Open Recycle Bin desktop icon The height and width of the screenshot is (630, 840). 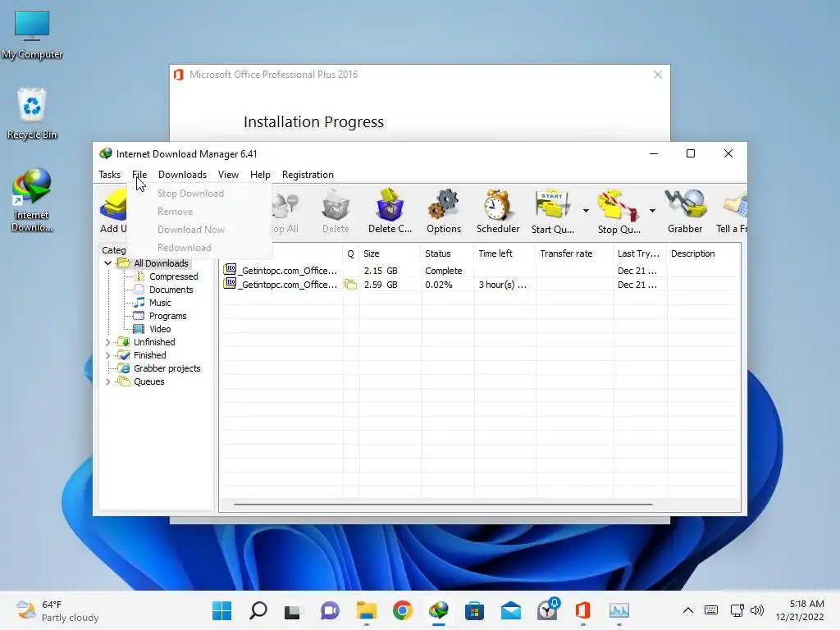coord(32,113)
